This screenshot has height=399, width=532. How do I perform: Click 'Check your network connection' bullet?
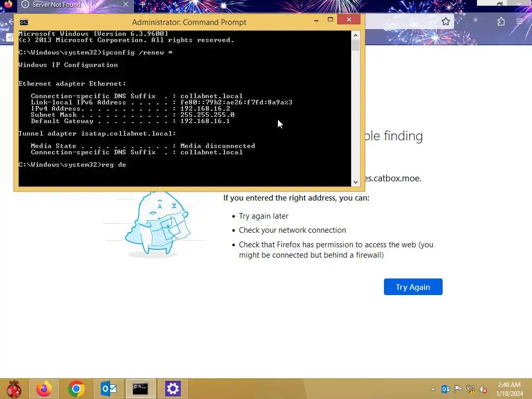(x=292, y=230)
